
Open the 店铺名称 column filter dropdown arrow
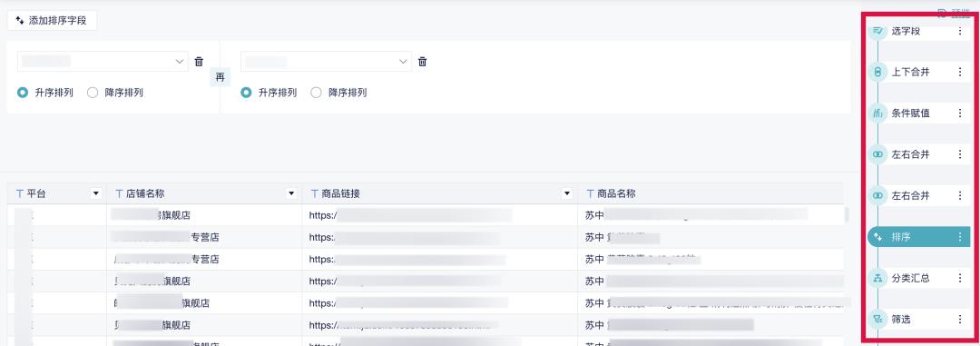click(x=290, y=194)
